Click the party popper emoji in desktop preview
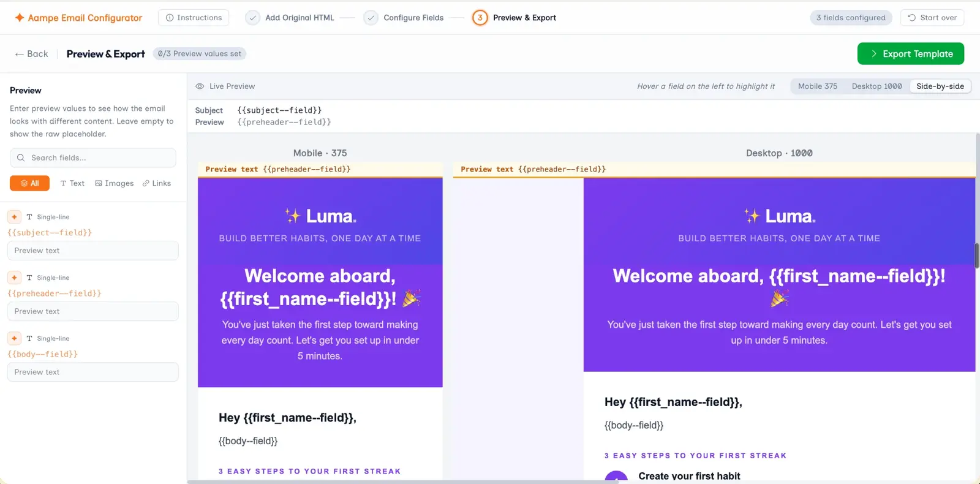980x484 pixels. coord(779,298)
